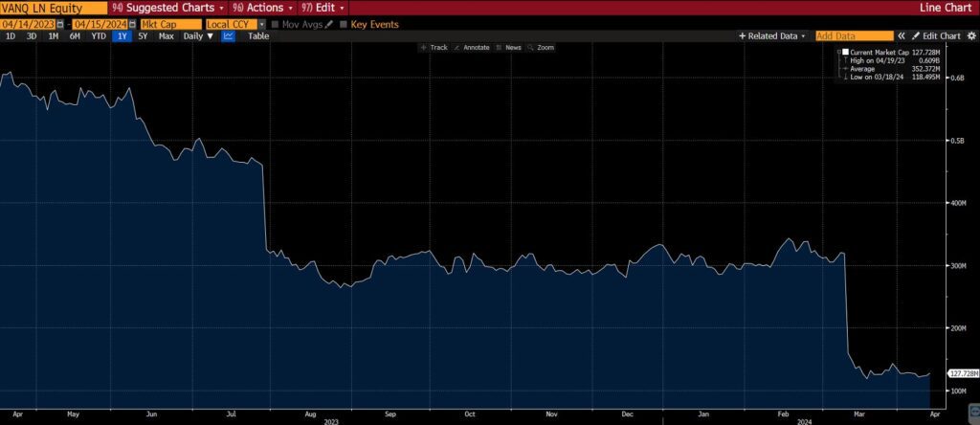
Task: Activate the Zoom tool
Action: 542,47
